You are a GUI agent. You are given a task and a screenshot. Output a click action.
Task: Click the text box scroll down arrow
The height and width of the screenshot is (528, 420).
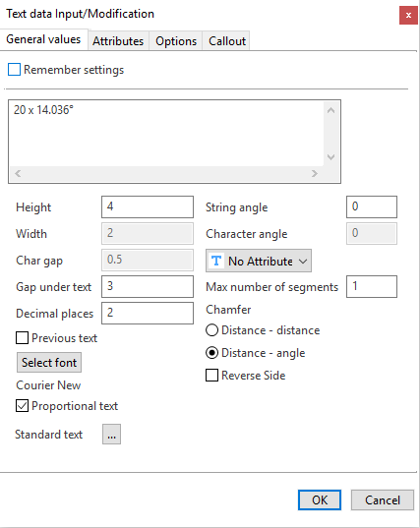pyautogui.click(x=330, y=157)
